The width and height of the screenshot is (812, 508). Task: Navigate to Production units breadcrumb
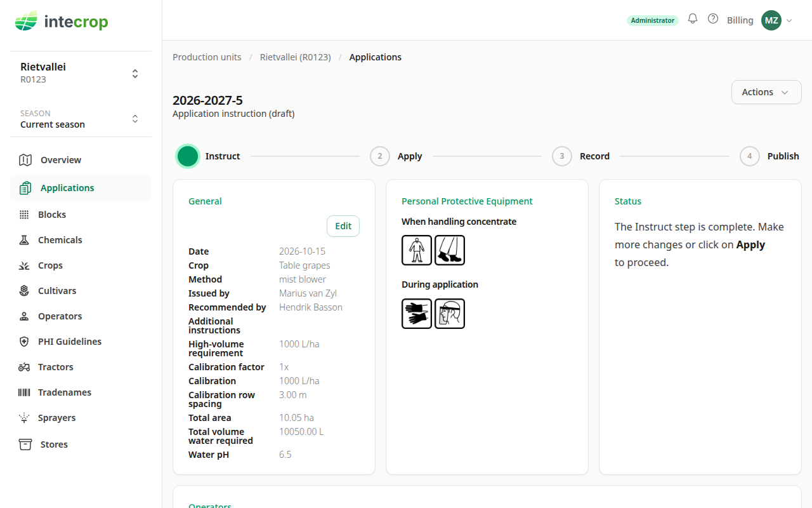click(x=207, y=57)
